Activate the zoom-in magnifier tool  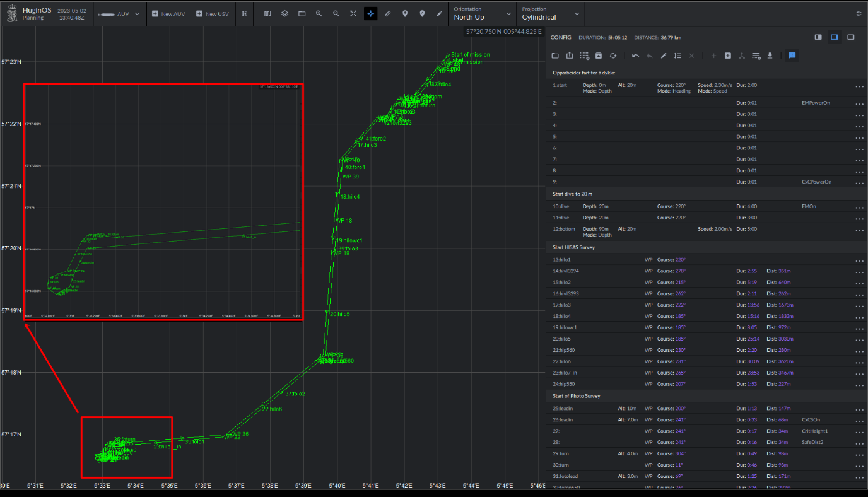click(x=319, y=13)
